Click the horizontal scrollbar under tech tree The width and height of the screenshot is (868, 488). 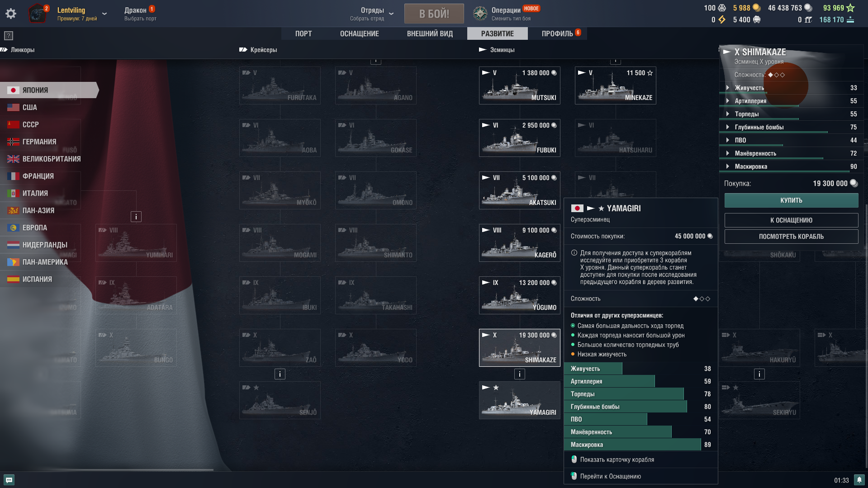click(x=107, y=470)
